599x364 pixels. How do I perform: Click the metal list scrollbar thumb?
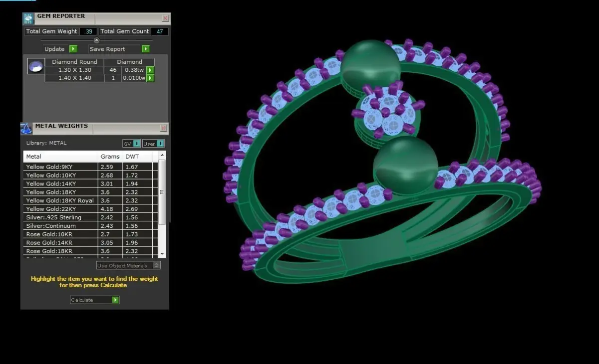[x=162, y=192]
